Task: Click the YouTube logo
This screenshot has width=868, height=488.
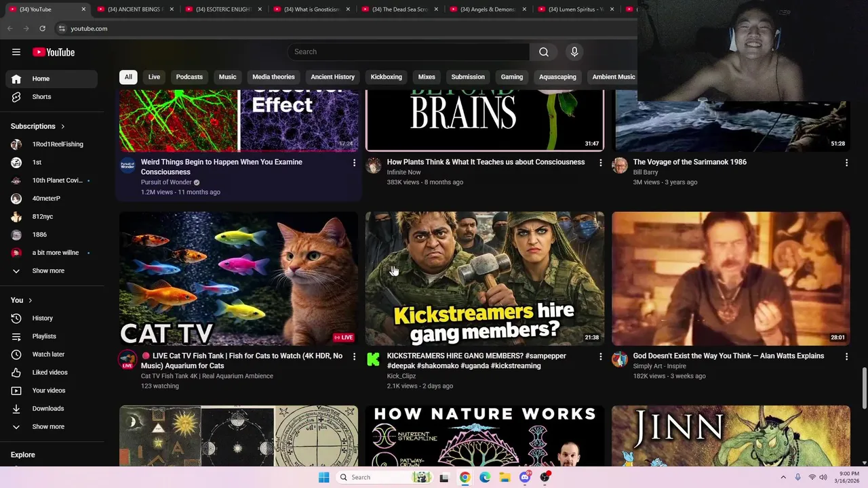Action: click(54, 52)
